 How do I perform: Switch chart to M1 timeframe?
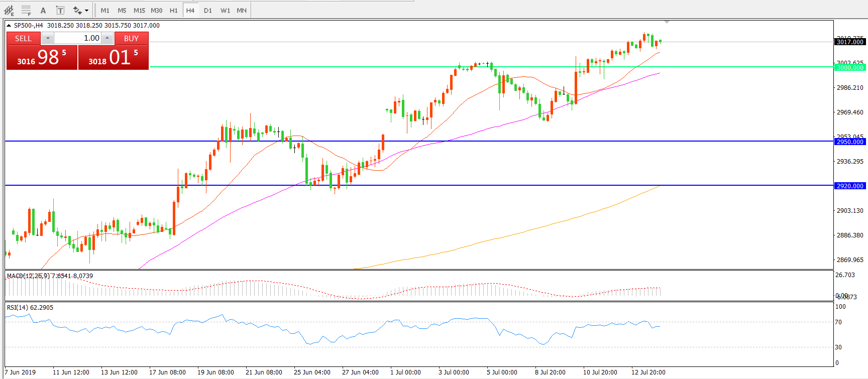point(105,11)
